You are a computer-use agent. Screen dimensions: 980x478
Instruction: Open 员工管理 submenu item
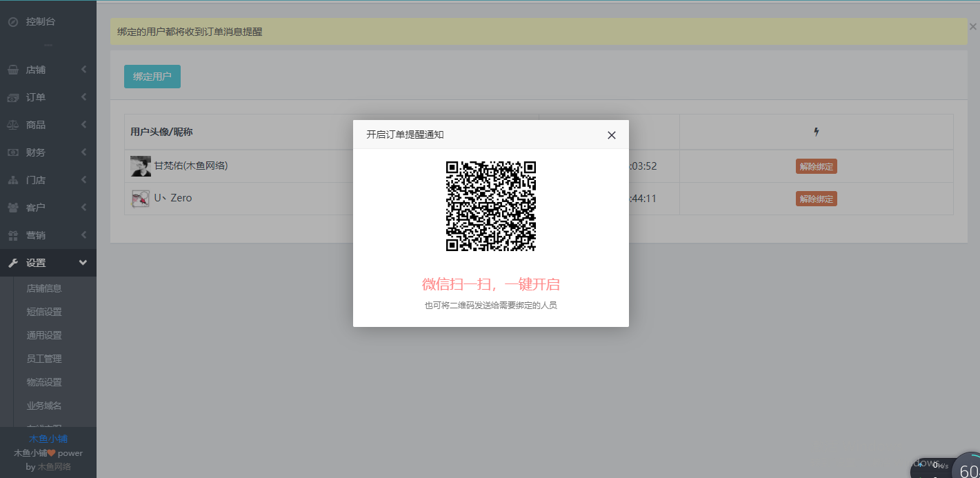click(x=44, y=359)
